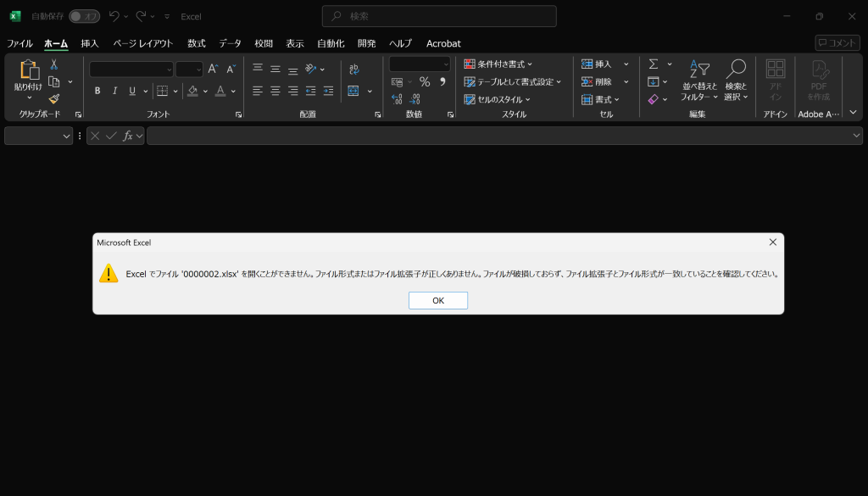Select the ホーム ribbon tab

(x=56, y=43)
